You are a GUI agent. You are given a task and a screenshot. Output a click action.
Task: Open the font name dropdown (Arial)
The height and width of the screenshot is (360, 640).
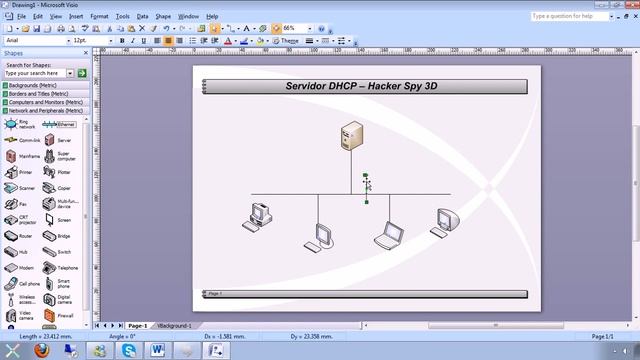click(x=69, y=41)
